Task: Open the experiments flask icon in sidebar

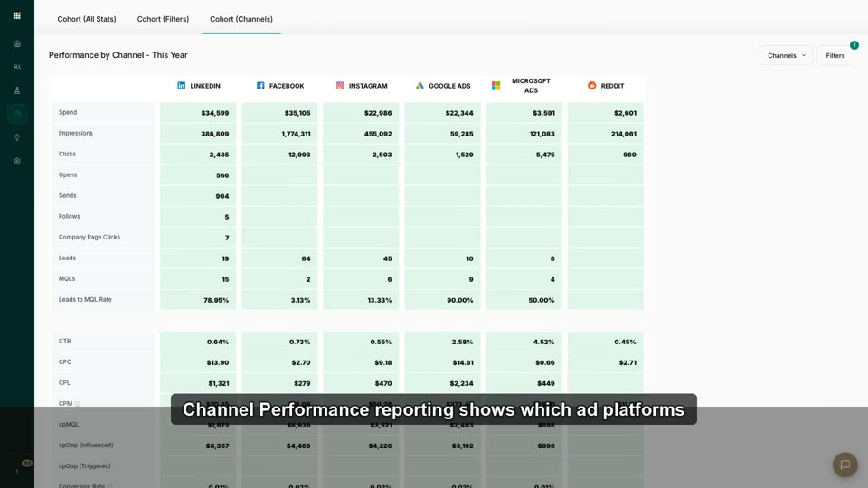Action: point(17,90)
